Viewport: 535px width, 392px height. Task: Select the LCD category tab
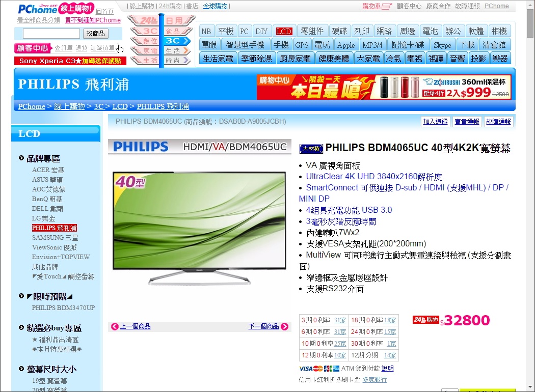coord(284,32)
